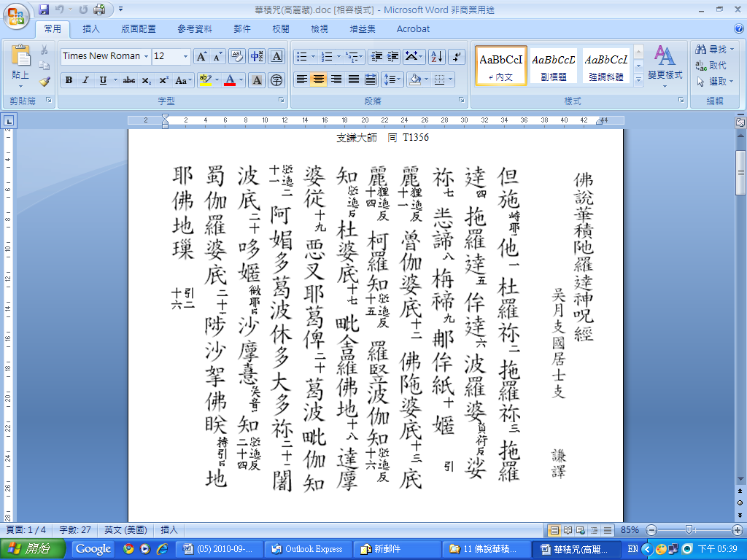
Task: Click the enclosed character 字 icon
Action: pos(276,80)
